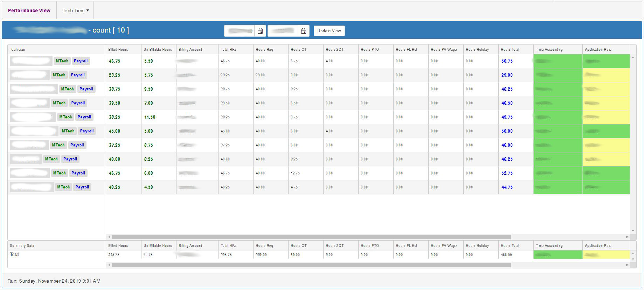The width and height of the screenshot is (644, 290).
Task: Sort by main grid Hours PTO header
Action: pyautogui.click(x=376, y=49)
